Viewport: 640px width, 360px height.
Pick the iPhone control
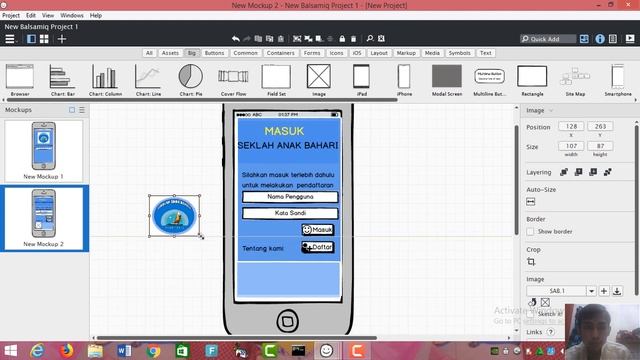tap(404, 80)
